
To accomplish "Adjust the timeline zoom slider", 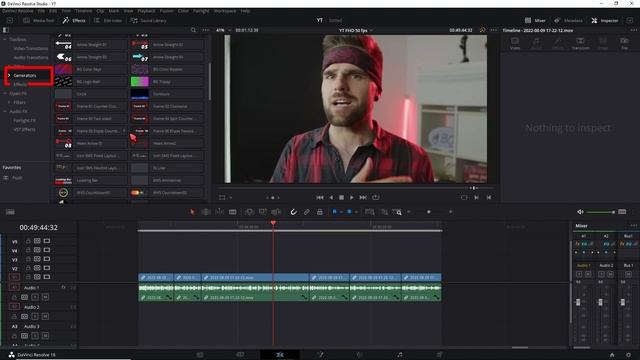I will pos(429,212).
